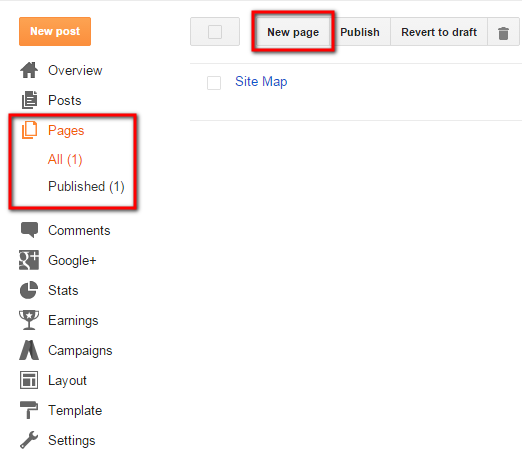This screenshot has height=455, width=522.
Task: Click the Settings wrench icon
Action: (x=29, y=440)
